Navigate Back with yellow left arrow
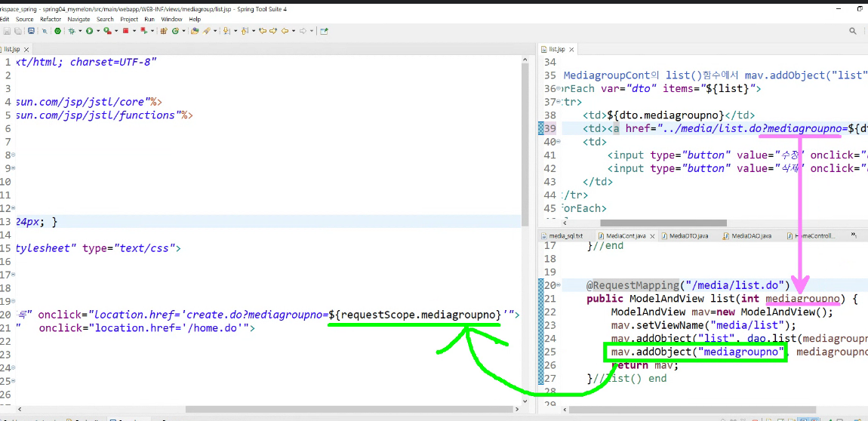 285,31
